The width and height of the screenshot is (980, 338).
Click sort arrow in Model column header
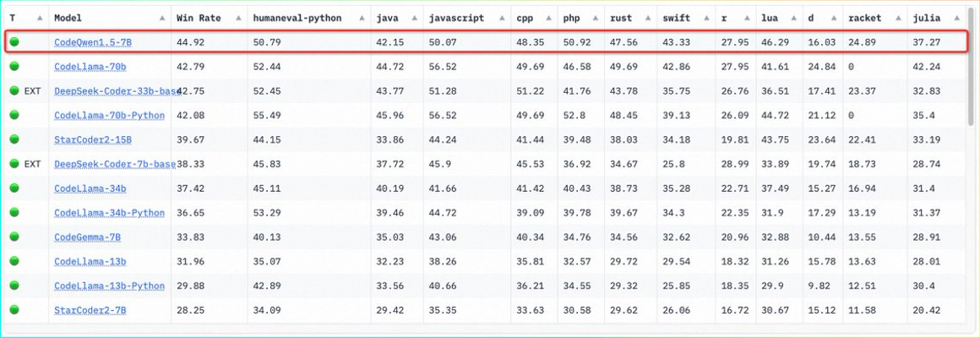161,18
